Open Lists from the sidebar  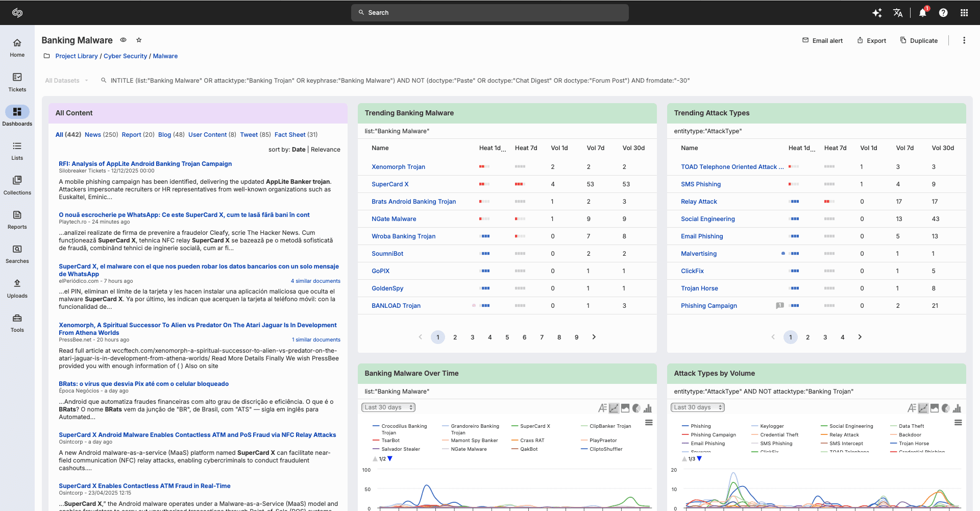pos(17,151)
